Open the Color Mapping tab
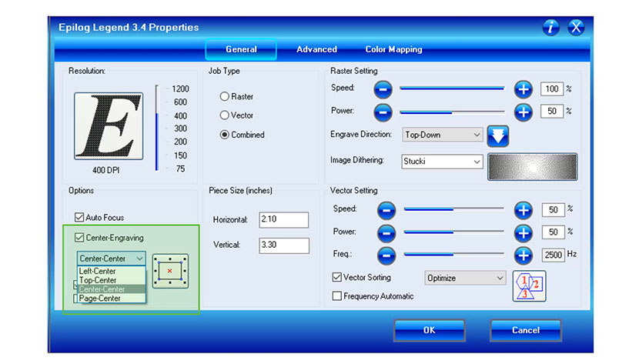Image resolution: width=639 pixels, height=364 pixels. [393, 49]
